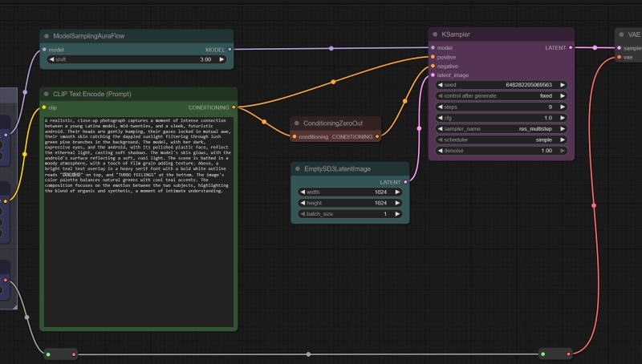Increase latent width using right arrow
This screenshot has width=642, height=364.
click(396, 192)
